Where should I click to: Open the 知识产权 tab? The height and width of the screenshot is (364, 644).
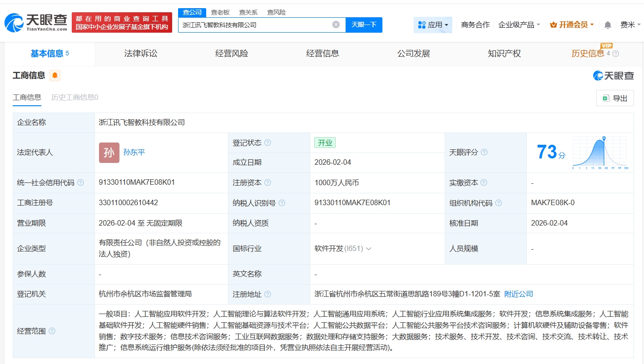pyautogui.click(x=504, y=54)
